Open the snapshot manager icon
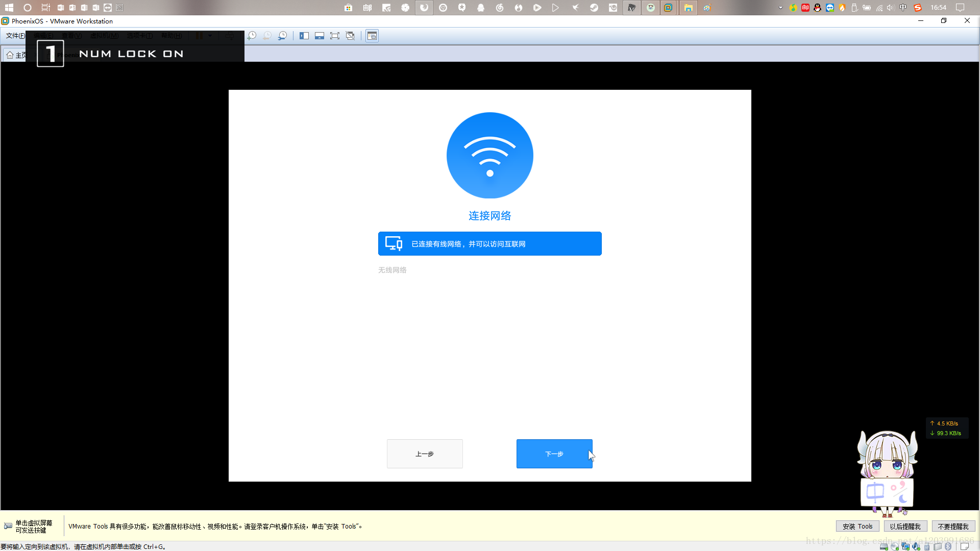 coord(283,36)
